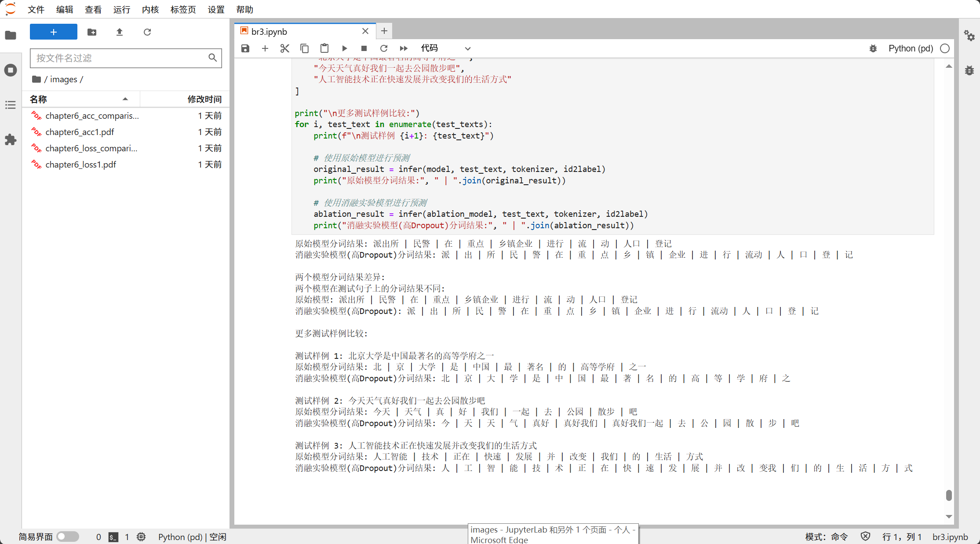Image resolution: width=980 pixels, height=544 pixels.
Task: Open the 帮助 menu
Action: pyautogui.click(x=245, y=9)
